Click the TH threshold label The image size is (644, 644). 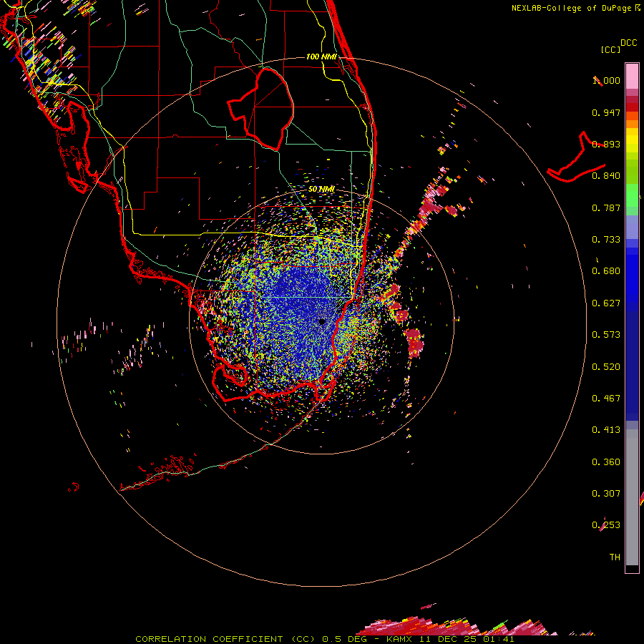click(615, 557)
